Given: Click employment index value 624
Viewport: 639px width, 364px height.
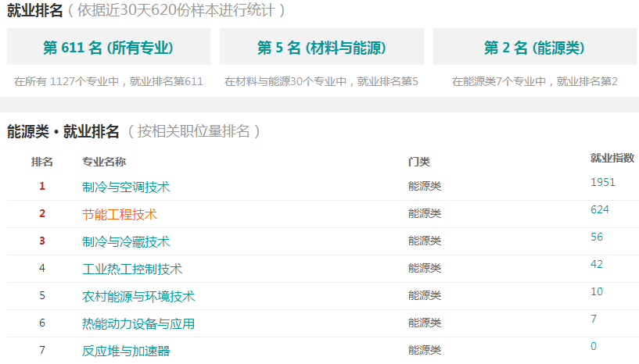Looking at the screenshot, I should [x=600, y=209].
